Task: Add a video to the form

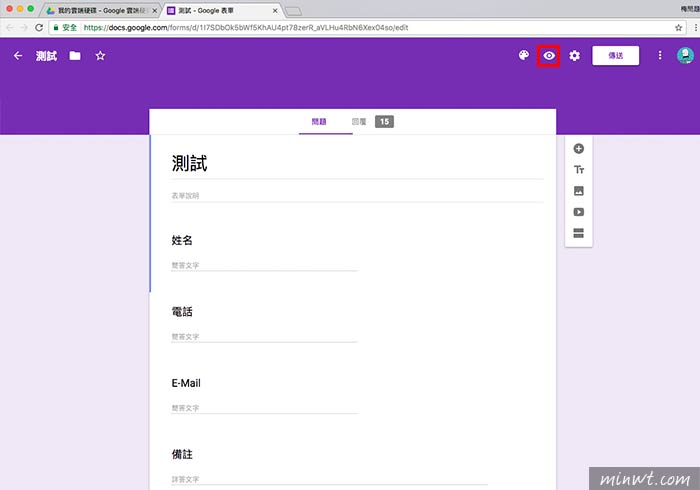Action: pyautogui.click(x=579, y=212)
